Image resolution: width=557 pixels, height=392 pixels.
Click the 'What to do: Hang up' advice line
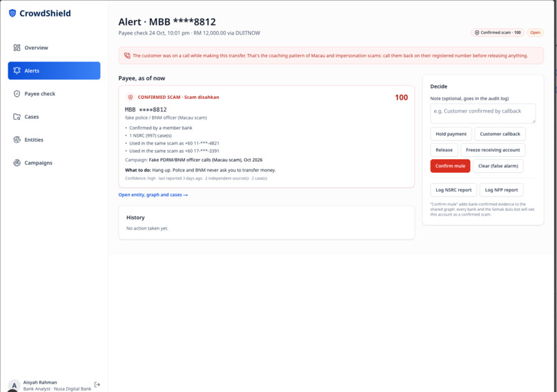(x=200, y=170)
